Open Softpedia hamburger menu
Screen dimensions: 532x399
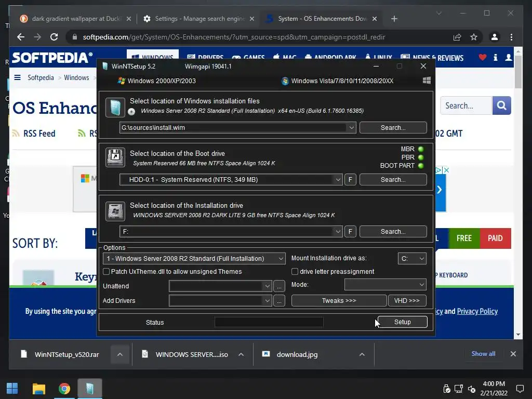coord(17,78)
